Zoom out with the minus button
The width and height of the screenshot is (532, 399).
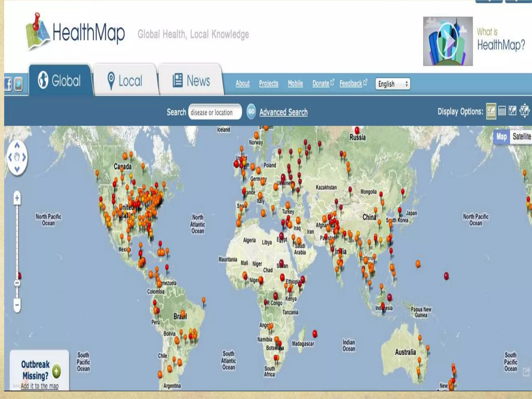point(17,305)
